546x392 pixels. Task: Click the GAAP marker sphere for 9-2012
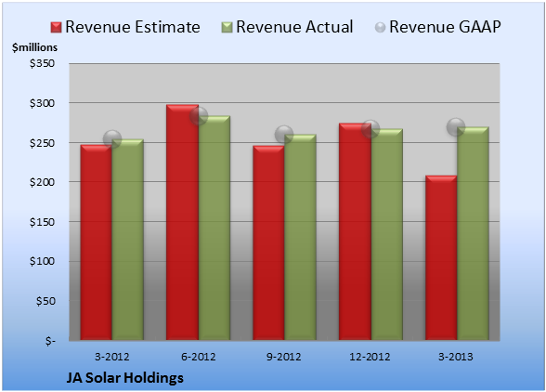click(x=284, y=134)
